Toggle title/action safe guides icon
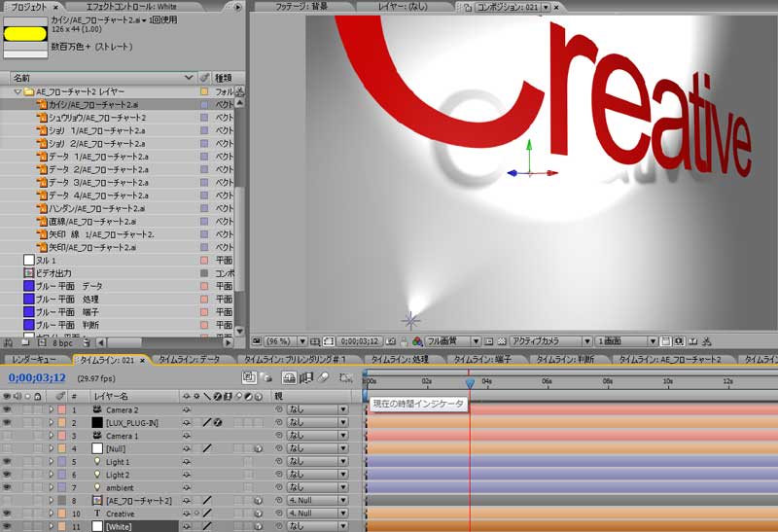The width and height of the screenshot is (778, 532). [314, 341]
